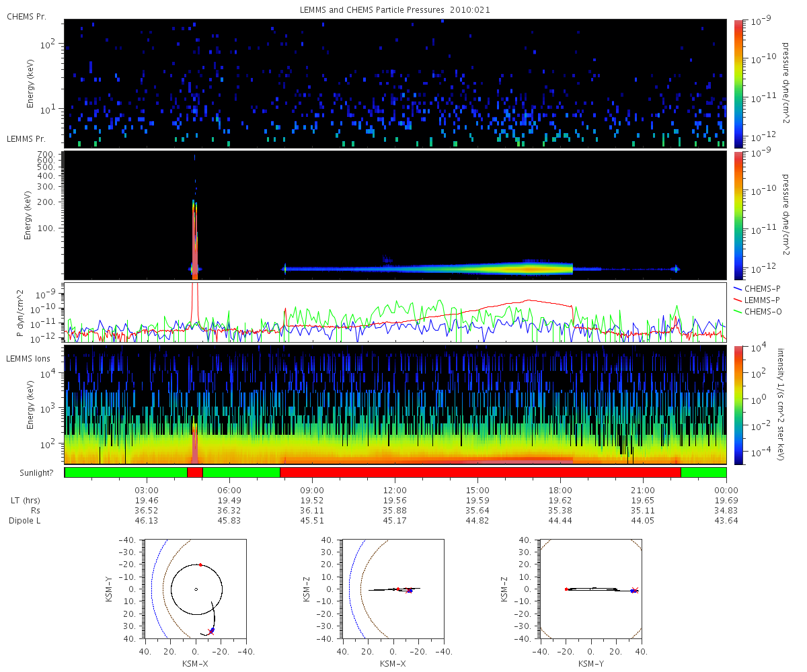Click the CHEMS Pr. panel label
Viewport: 807px width, 672px height.
pyautogui.click(x=26, y=16)
